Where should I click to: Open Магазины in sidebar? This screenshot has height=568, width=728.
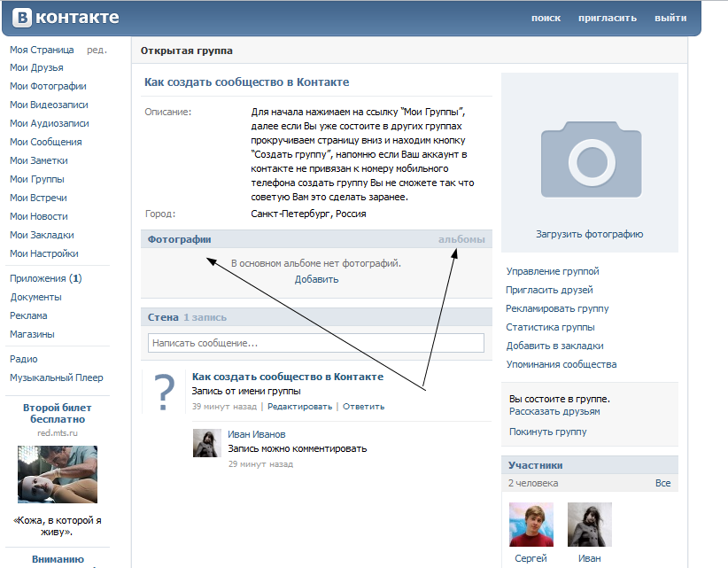pyautogui.click(x=32, y=334)
